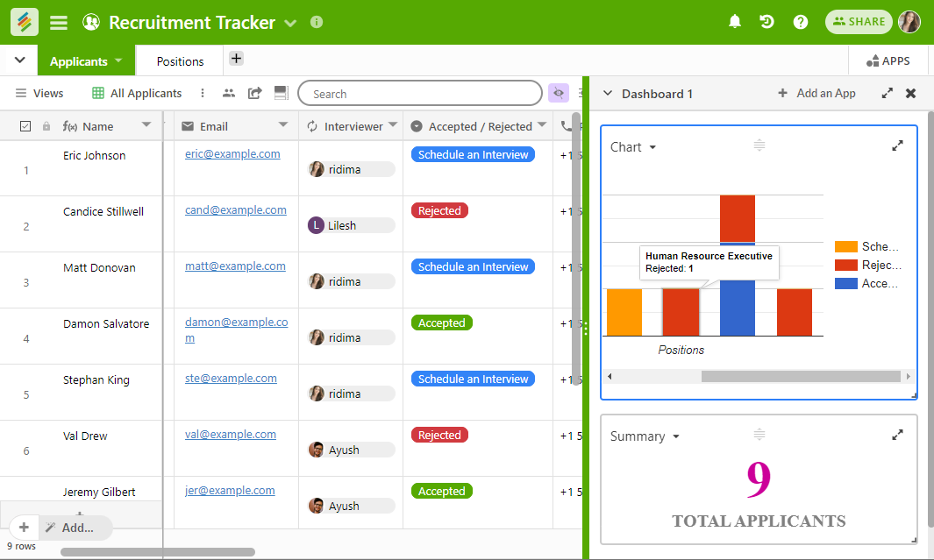Click the chart scrollbar left arrow
This screenshot has width=934, height=560.
pyautogui.click(x=610, y=376)
